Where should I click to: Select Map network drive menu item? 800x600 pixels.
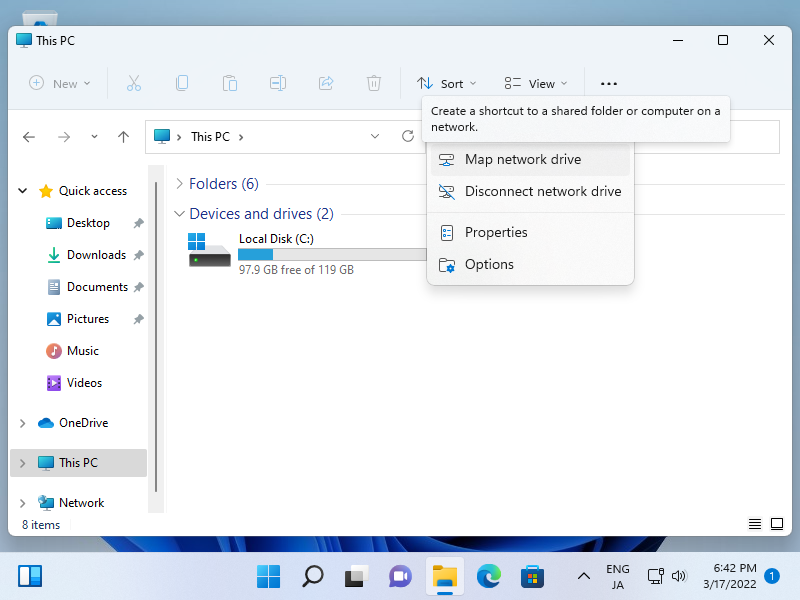pyautogui.click(x=522, y=160)
